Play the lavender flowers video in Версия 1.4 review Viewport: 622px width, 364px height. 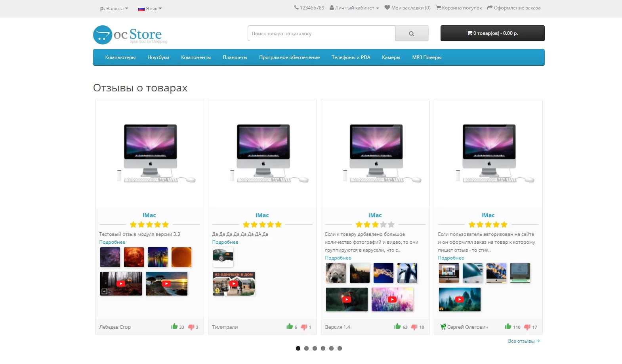click(x=392, y=300)
